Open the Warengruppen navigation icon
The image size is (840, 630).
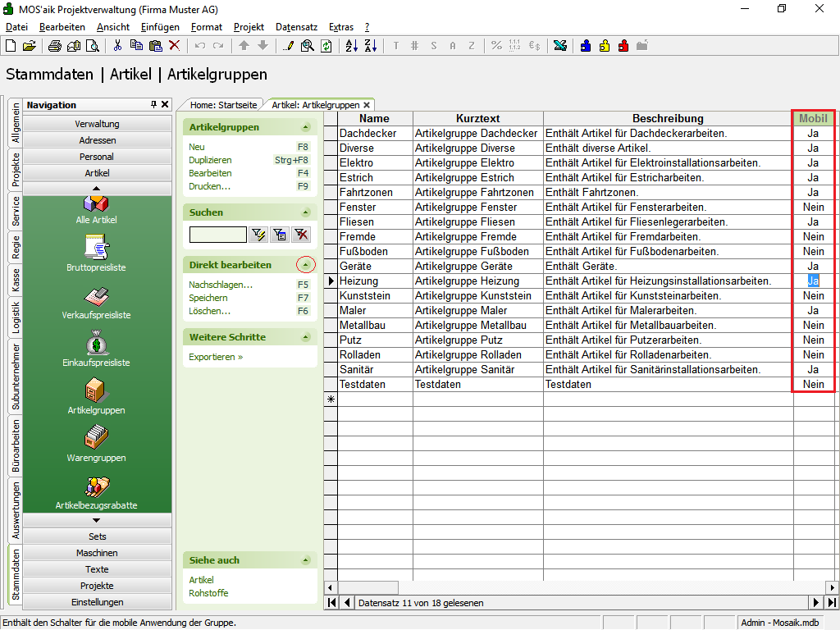pos(97,436)
